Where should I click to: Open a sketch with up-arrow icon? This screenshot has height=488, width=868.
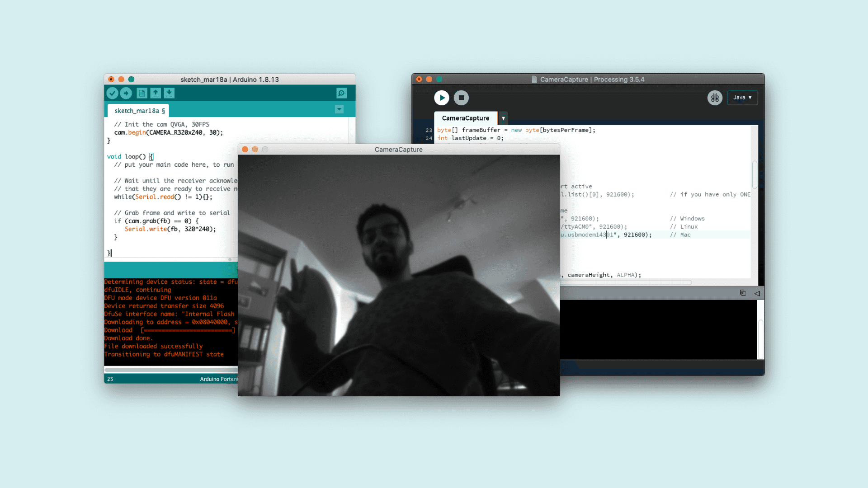point(156,93)
